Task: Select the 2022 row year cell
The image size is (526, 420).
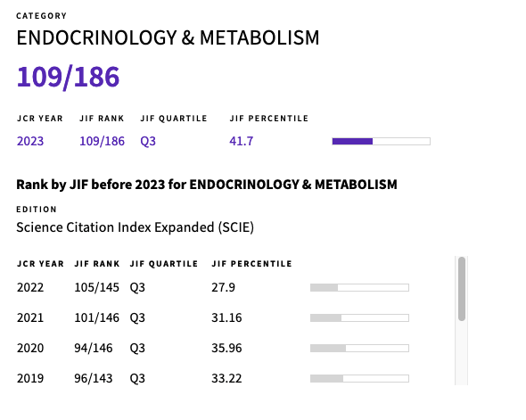Action: coord(30,287)
